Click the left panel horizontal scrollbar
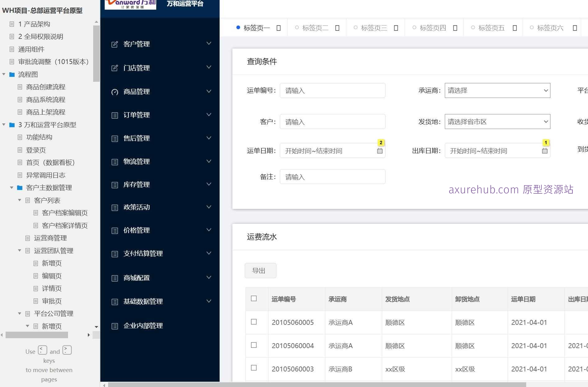 click(37, 335)
